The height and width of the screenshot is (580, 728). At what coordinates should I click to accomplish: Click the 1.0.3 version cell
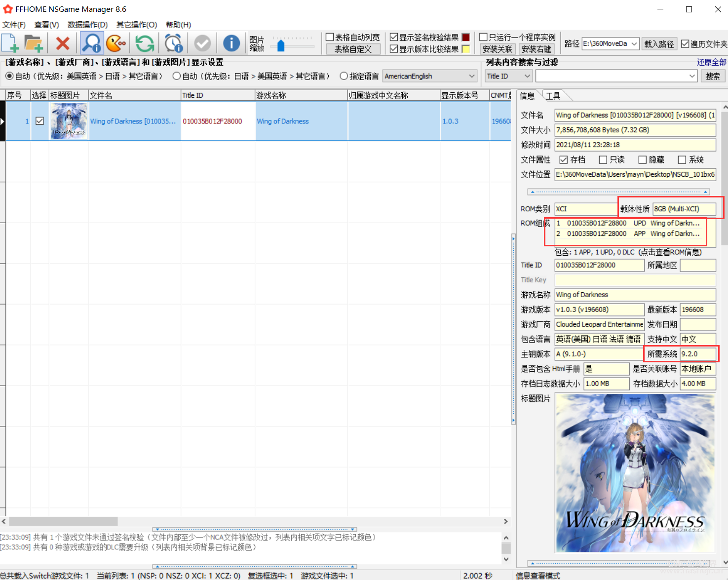click(x=464, y=121)
